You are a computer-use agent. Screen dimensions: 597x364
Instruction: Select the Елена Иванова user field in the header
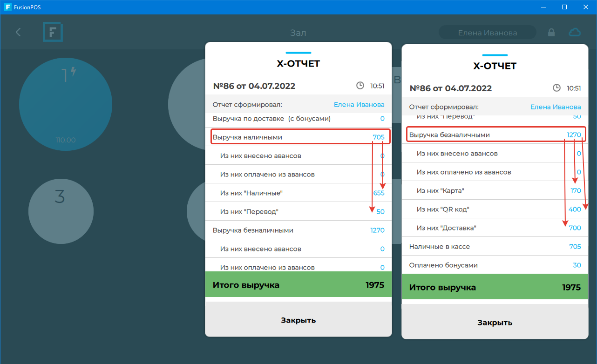pos(487,33)
